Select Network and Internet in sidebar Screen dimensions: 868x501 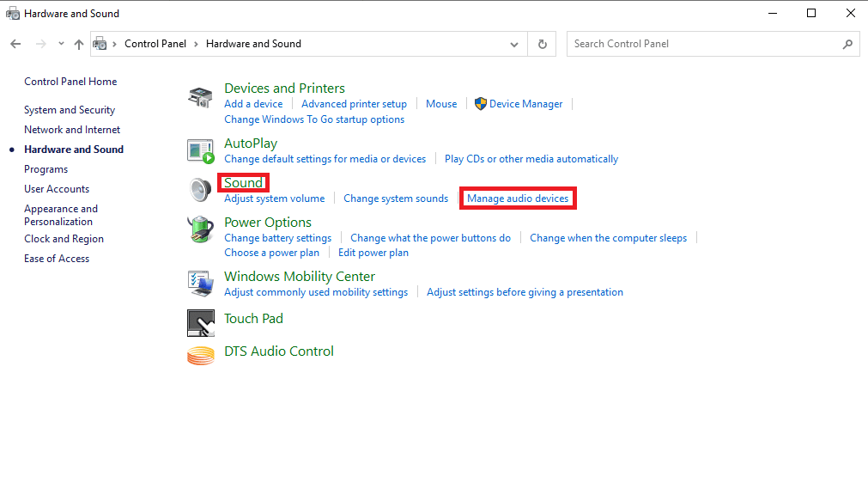coord(72,130)
